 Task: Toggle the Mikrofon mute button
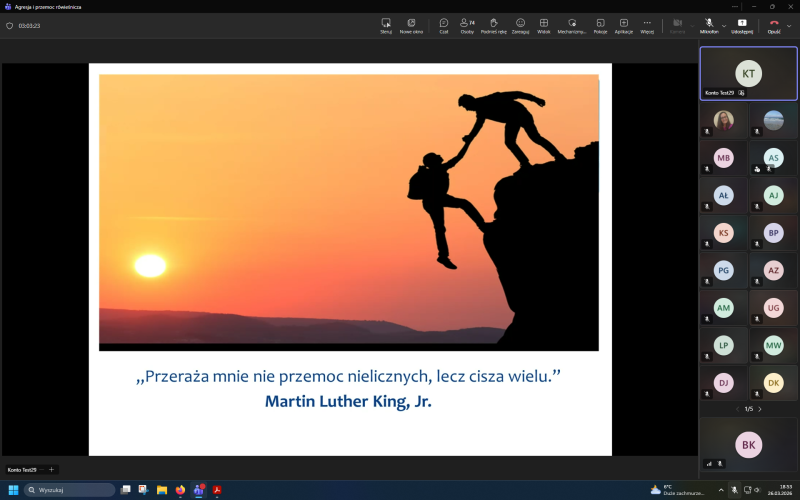(708, 25)
